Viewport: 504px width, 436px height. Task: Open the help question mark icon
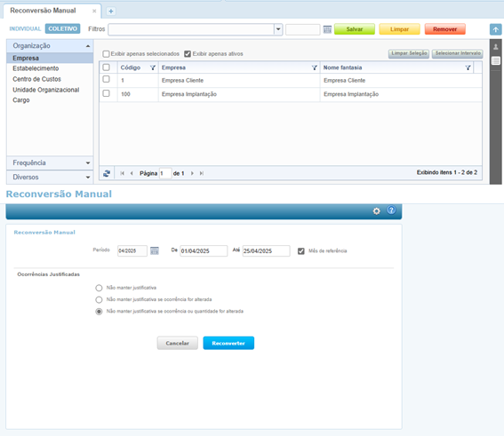(391, 210)
